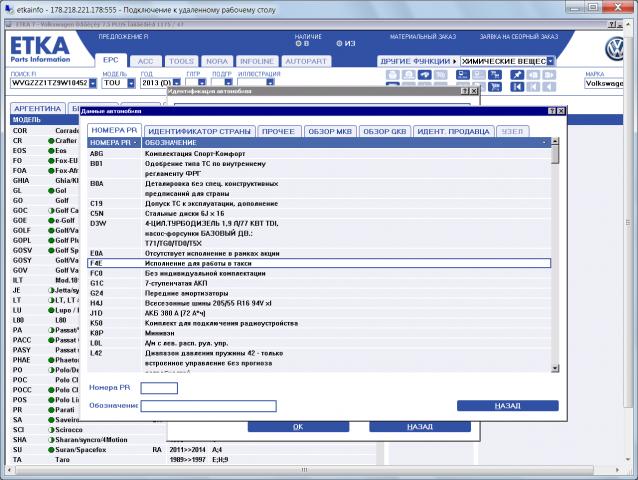Click the horizontal scrollbar left arrow
This screenshot has width=638, height=480.
tap(11, 469)
